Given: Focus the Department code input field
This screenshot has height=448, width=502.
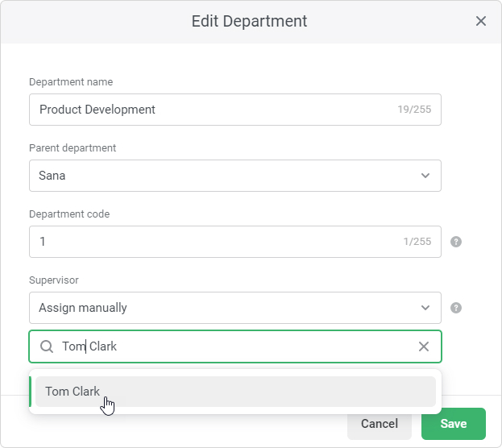Looking at the screenshot, I should coord(235,242).
